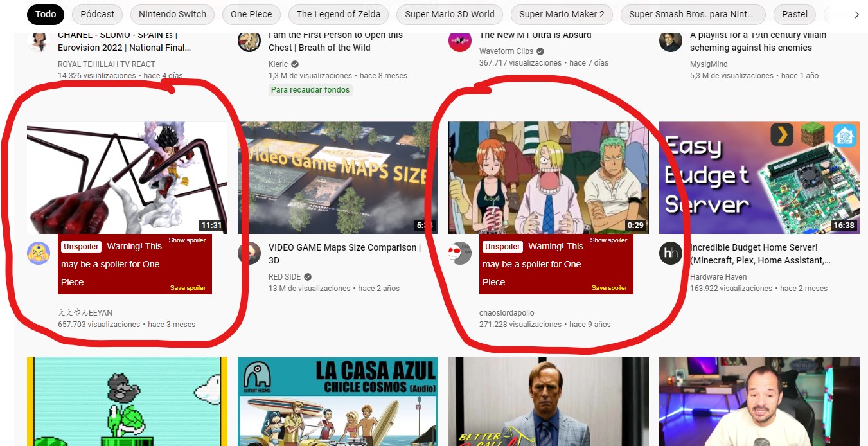868x446 pixels.
Task: Open Video Game Maps Size thumbnail
Action: 338,177
